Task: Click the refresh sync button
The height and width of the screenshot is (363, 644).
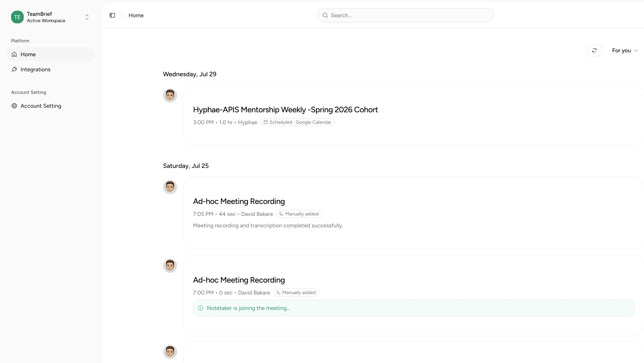Action: (594, 50)
